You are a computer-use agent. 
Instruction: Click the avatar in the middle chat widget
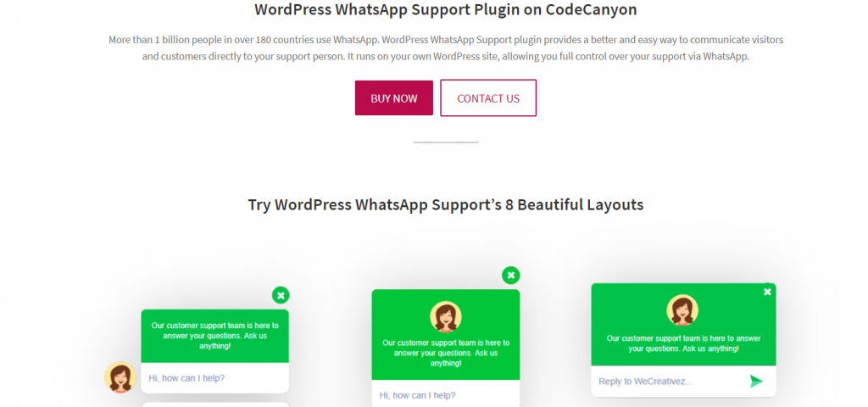446,317
